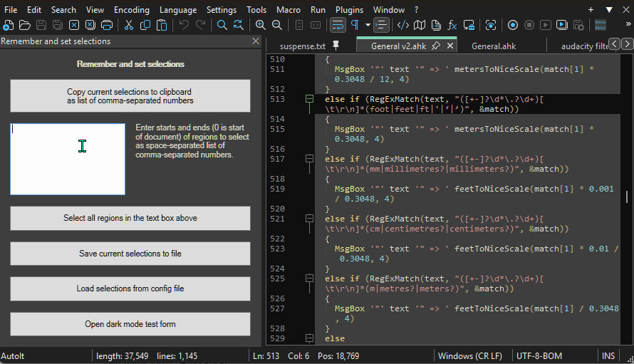Open the Find and Replace icon
Image resolution: width=634 pixels, height=364 pixels.
239,25
